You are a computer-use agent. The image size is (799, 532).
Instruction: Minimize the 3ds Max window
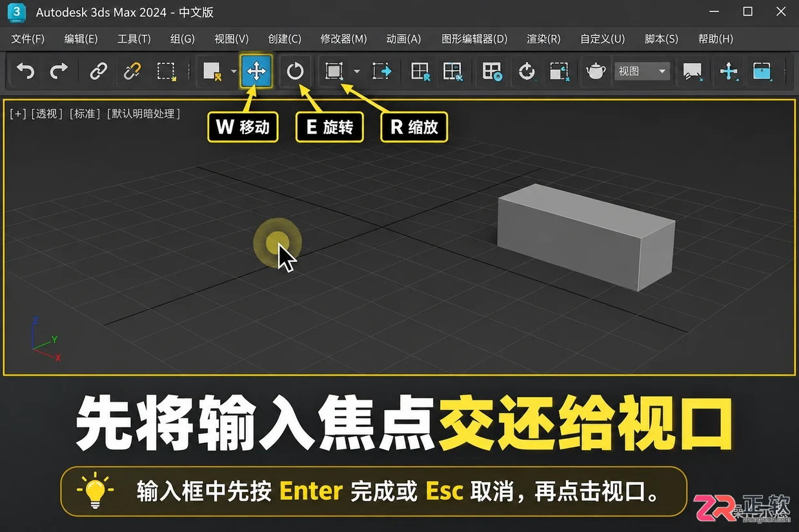click(714, 12)
